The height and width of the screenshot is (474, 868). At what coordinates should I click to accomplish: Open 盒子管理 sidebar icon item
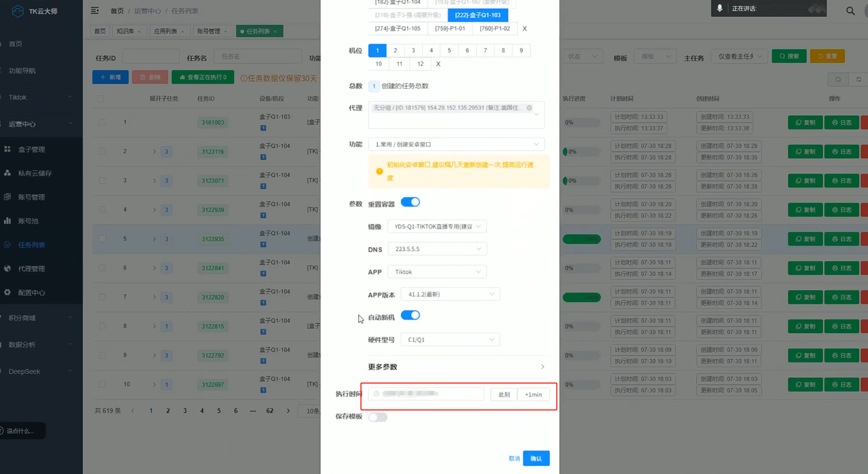(x=32, y=149)
